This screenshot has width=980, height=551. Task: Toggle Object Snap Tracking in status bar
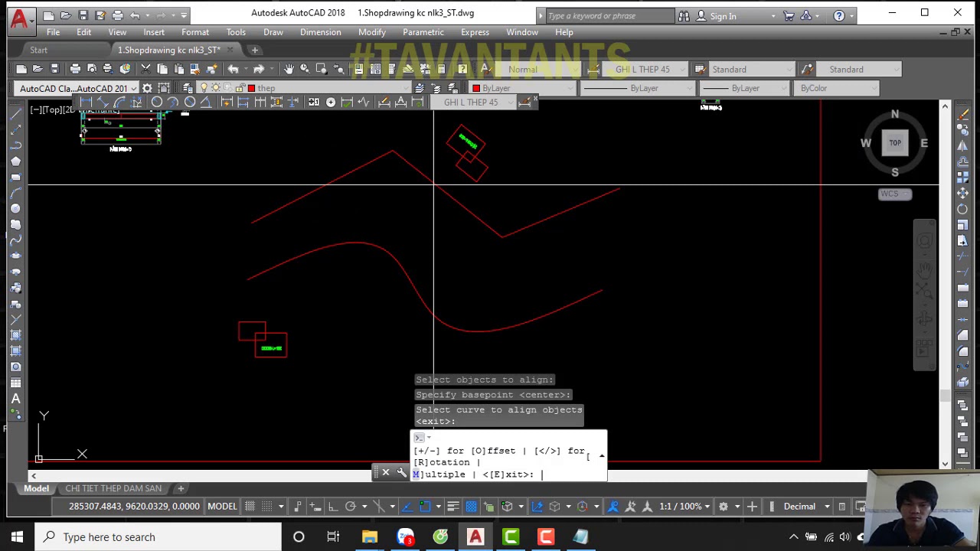[406, 507]
